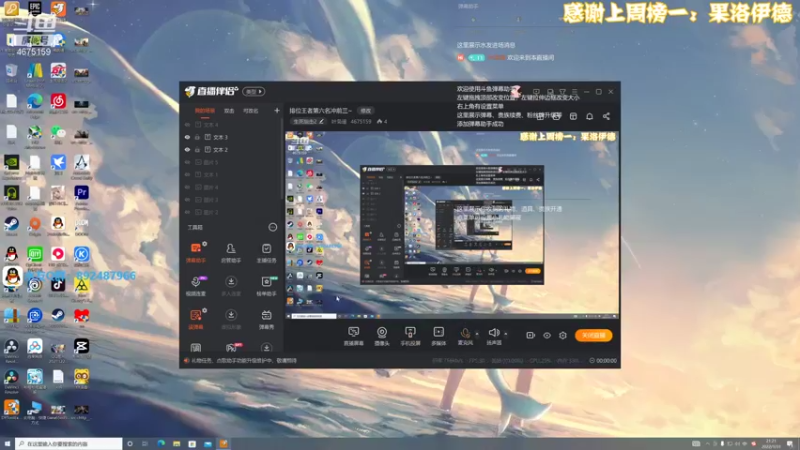This screenshot has height=450, width=800.
Task: Open the Windows Start menu
Action: (x=7, y=444)
